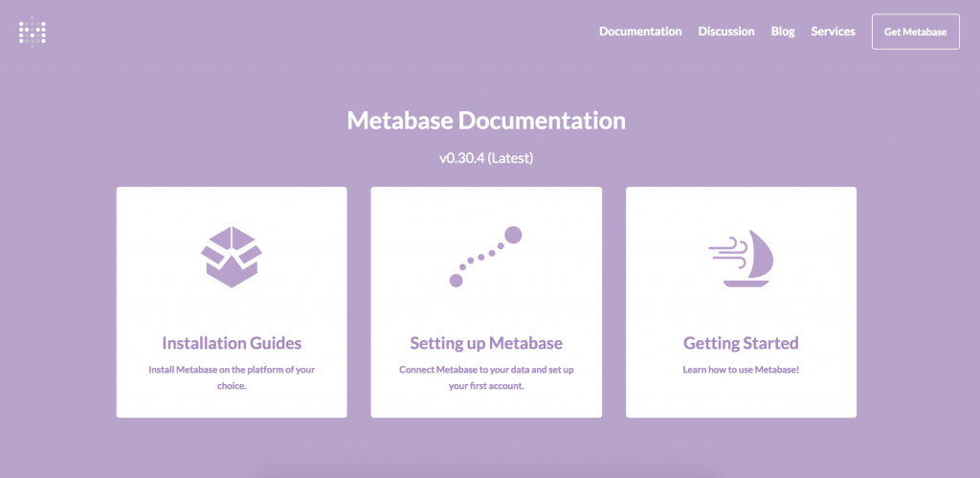Click the open box Installation icon
The image size is (980, 478).
tap(232, 257)
